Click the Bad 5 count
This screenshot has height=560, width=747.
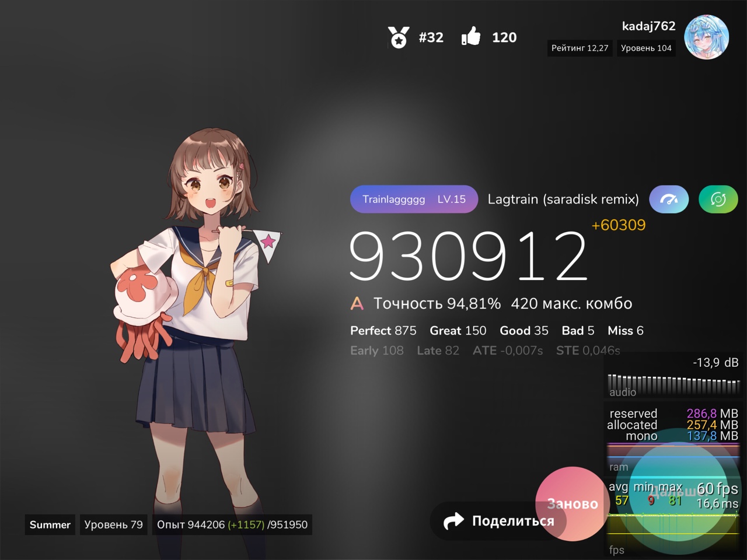click(578, 331)
